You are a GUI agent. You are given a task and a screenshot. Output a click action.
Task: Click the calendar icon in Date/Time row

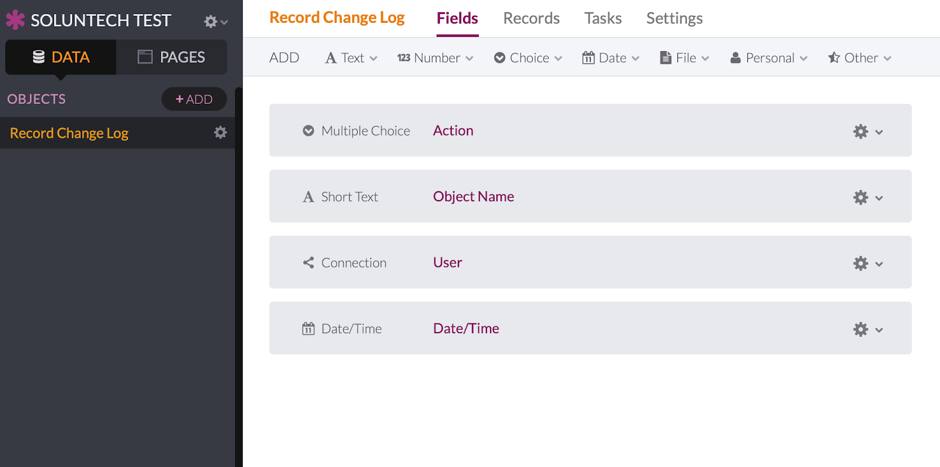[x=308, y=329]
